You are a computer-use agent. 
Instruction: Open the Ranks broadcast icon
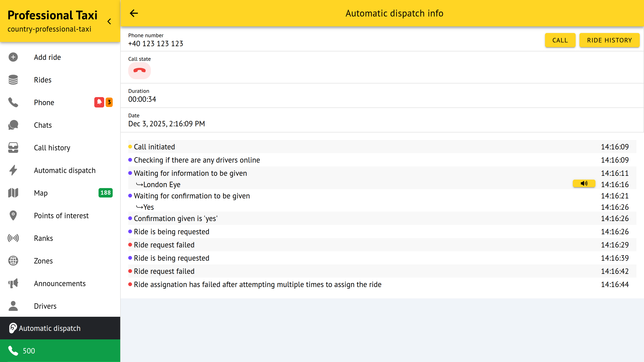click(x=13, y=238)
